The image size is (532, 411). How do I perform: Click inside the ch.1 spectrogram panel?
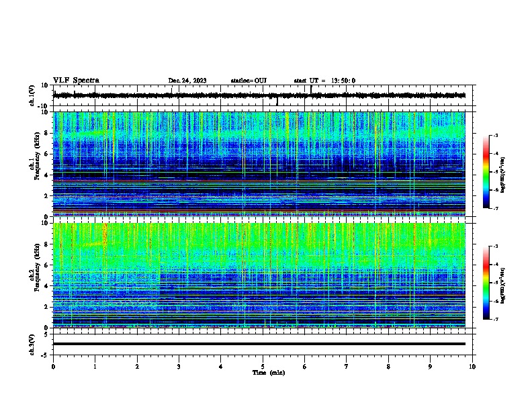coord(259,164)
